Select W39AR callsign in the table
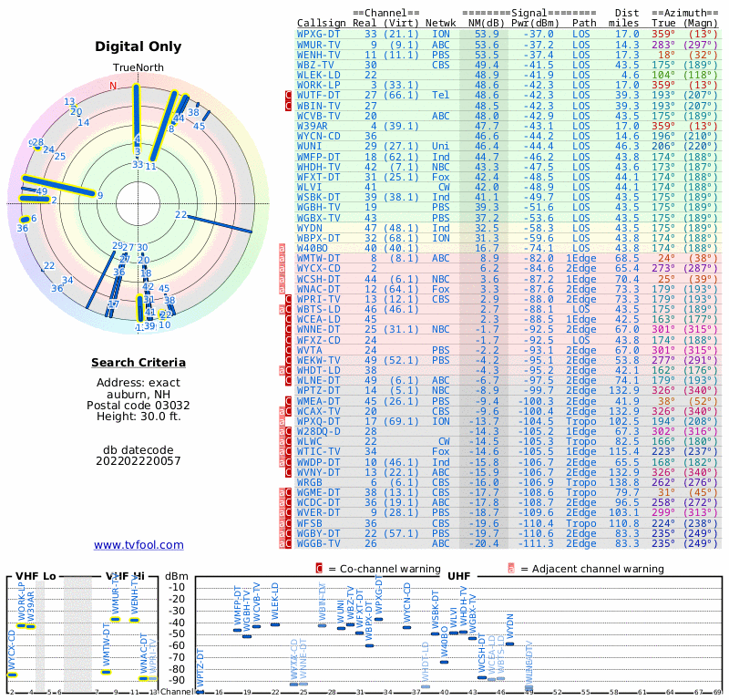729x700 pixels. 313,126
